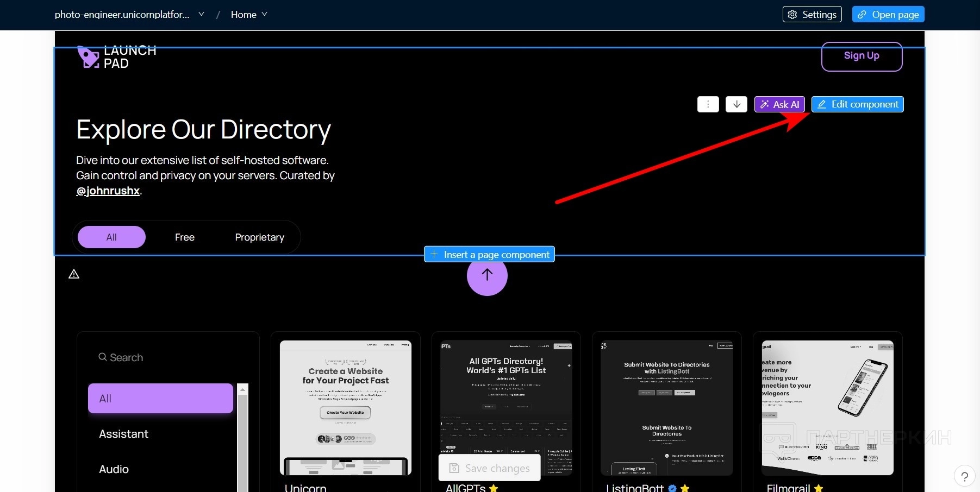Open the three-dot component options menu
Screen dimensions: 980x492
pyautogui.click(x=708, y=104)
